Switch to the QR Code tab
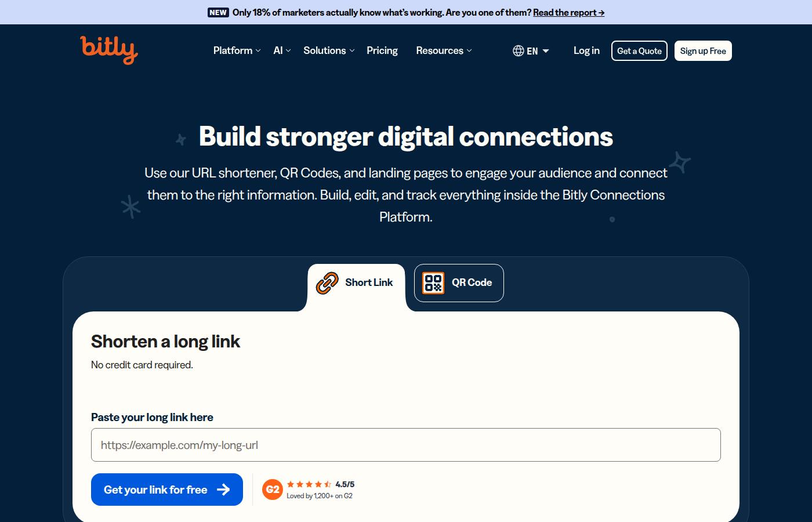 coord(459,283)
